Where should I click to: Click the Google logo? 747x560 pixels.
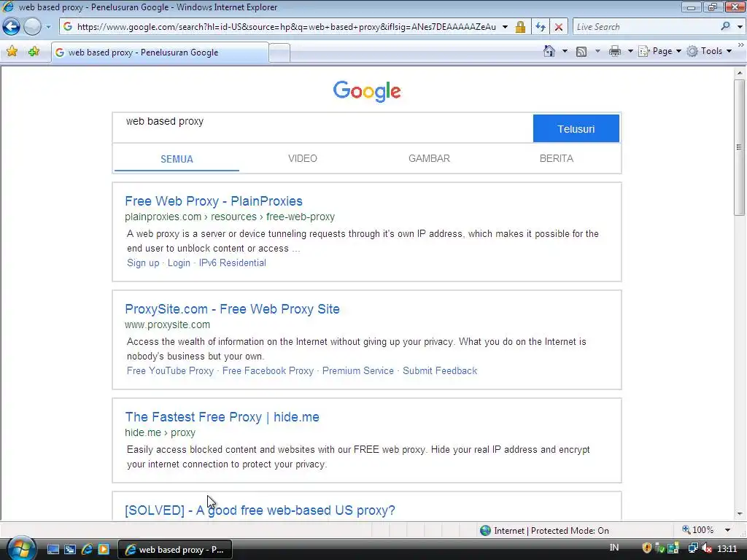[x=367, y=91]
